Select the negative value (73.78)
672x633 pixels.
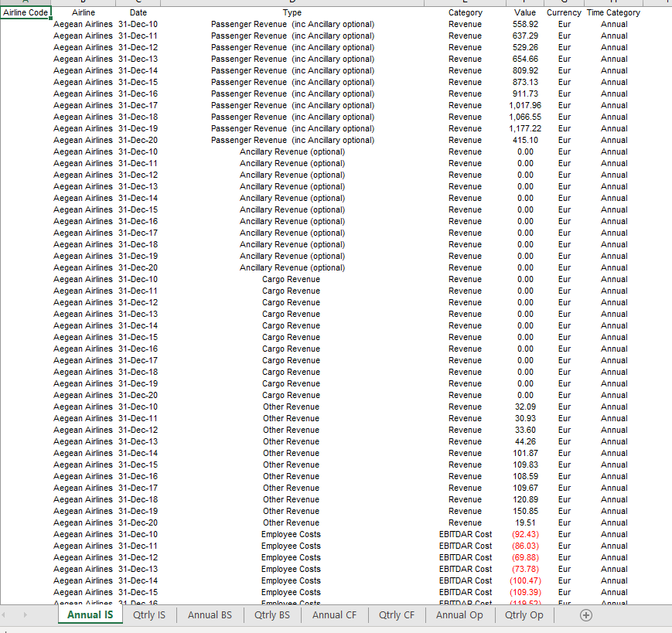click(525, 569)
